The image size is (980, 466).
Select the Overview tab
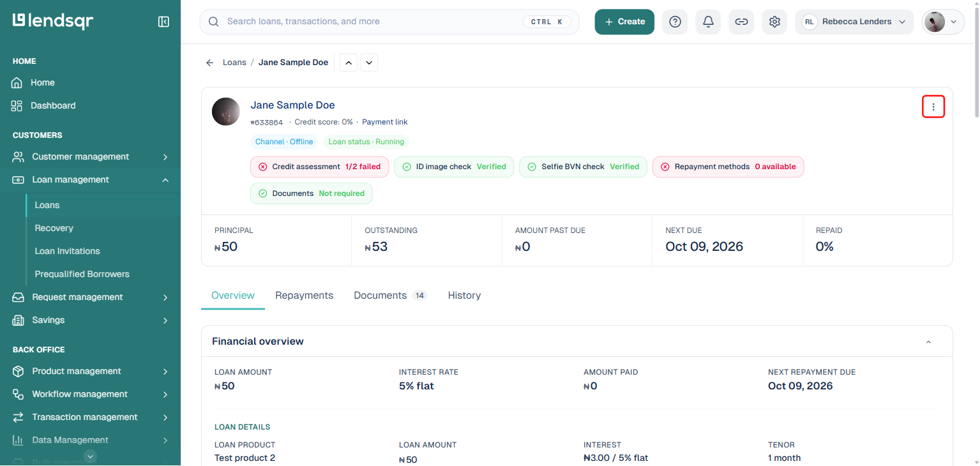click(233, 296)
